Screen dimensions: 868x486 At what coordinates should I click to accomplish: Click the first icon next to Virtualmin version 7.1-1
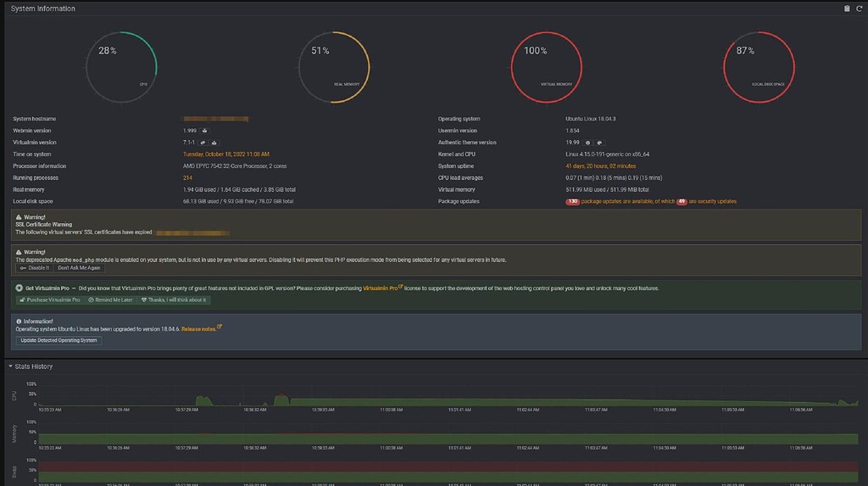(x=203, y=142)
